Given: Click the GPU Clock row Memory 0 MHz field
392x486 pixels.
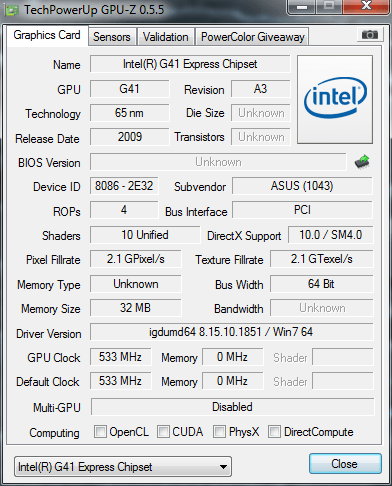Looking at the screenshot, I should (232, 357).
